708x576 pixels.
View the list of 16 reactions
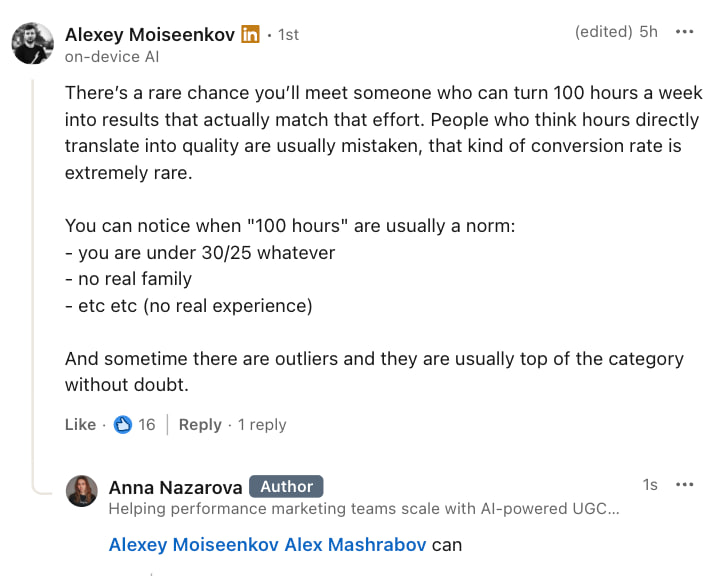[x=147, y=425]
